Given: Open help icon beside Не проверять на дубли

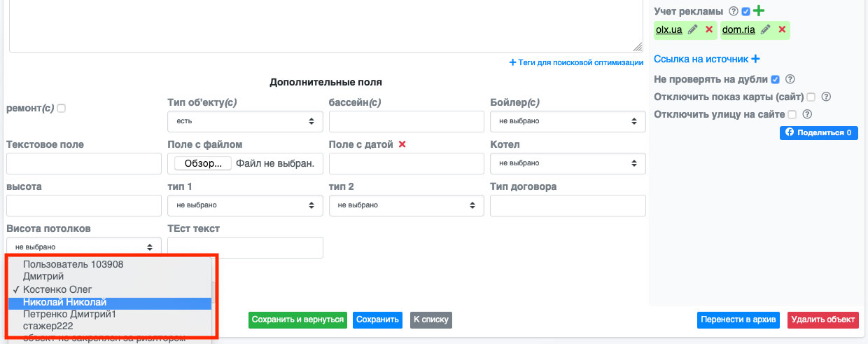Looking at the screenshot, I should (790, 79).
